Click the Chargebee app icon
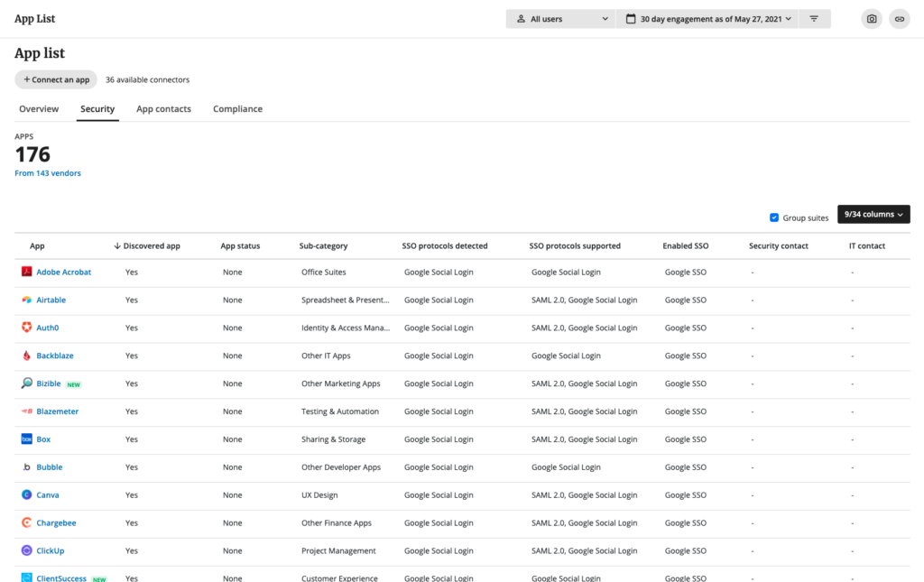 26,522
